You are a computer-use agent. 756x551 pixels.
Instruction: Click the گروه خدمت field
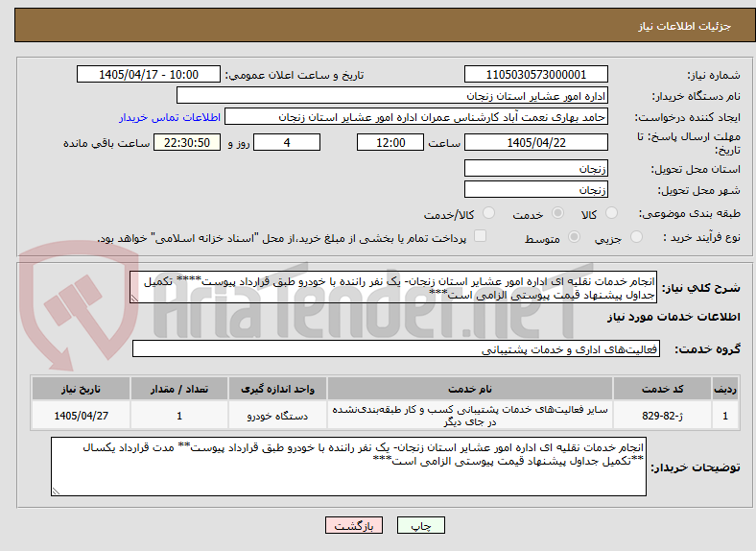pos(396,348)
